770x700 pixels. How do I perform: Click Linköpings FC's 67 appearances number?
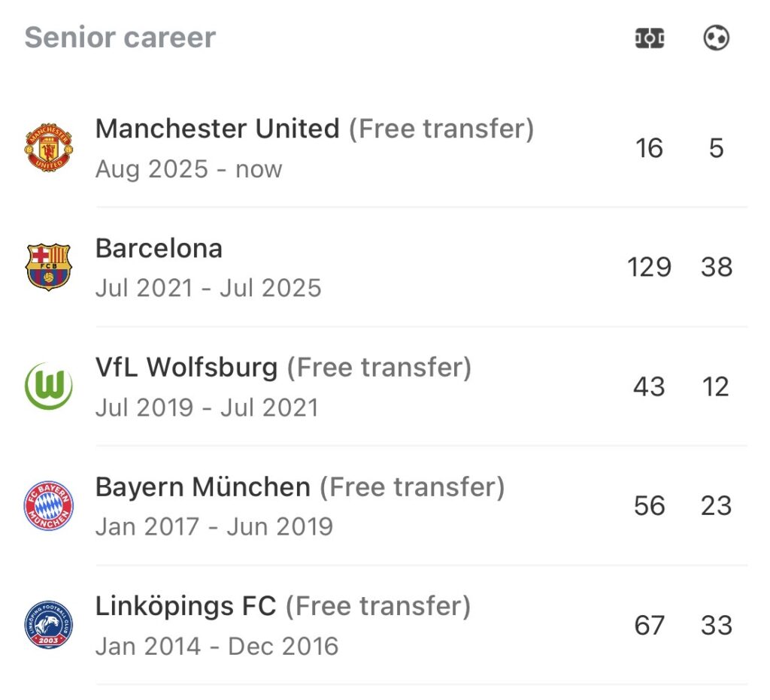650,625
